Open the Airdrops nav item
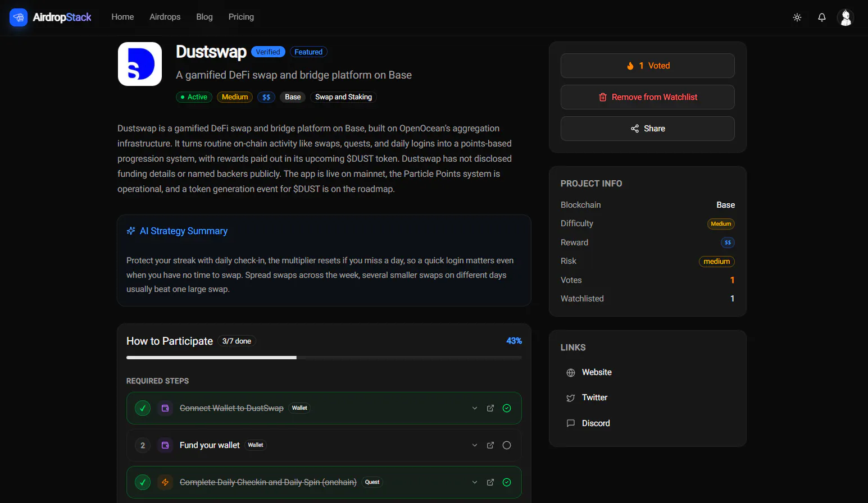This screenshot has height=503, width=868. pyautogui.click(x=165, y=17)
